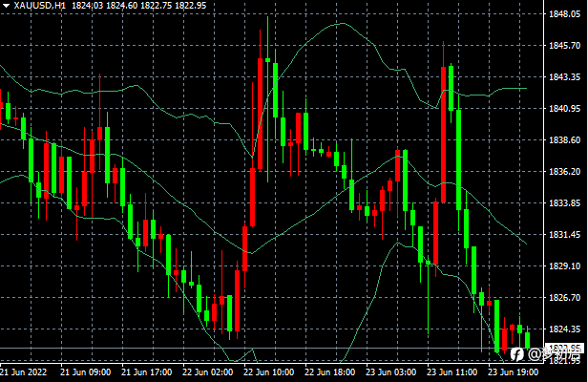Click the 23 Jun 03:00 time axis label
This screenshot has height=382, width=588.
[x=390, y=372]
